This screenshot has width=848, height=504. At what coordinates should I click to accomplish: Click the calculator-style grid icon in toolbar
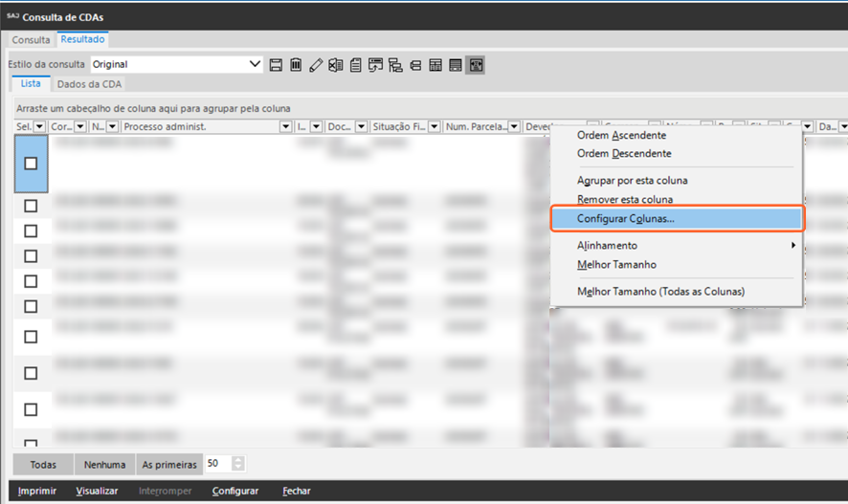click(435, 65)
